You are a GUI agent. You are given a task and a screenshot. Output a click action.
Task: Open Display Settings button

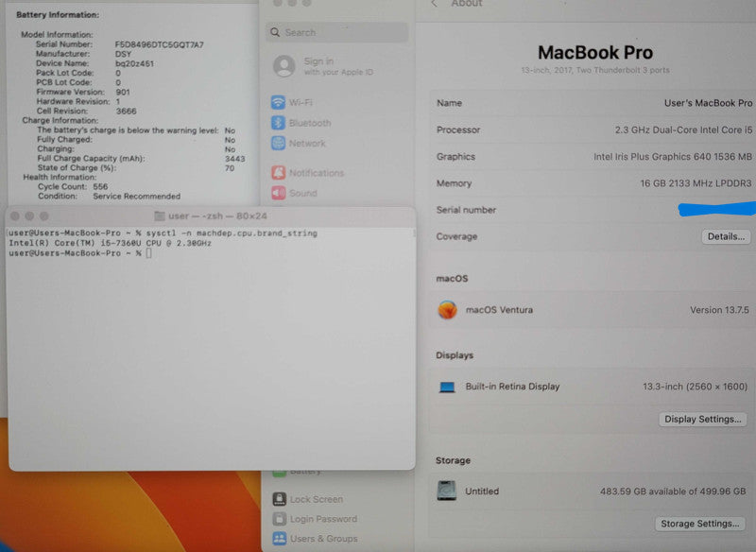pos(702,419)
